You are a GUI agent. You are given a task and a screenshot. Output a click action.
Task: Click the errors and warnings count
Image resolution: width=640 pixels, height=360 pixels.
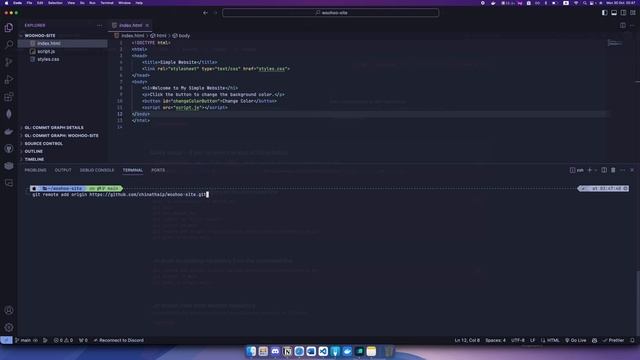pos(63,340)
